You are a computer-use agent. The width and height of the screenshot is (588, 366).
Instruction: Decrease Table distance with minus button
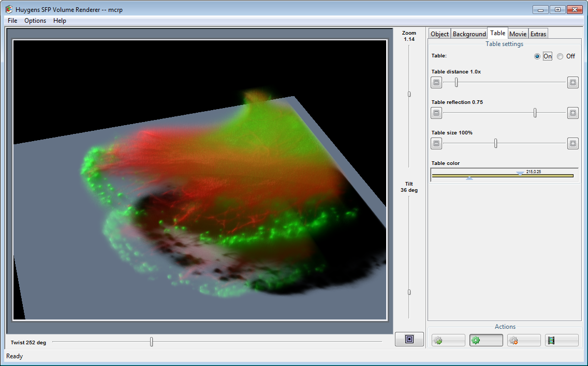click(x=436, y=83)
